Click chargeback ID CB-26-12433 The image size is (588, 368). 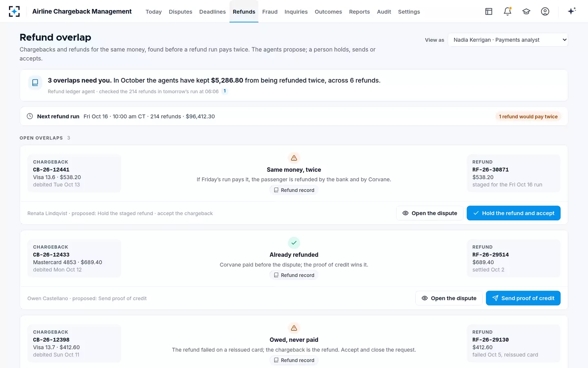point(51,255)
